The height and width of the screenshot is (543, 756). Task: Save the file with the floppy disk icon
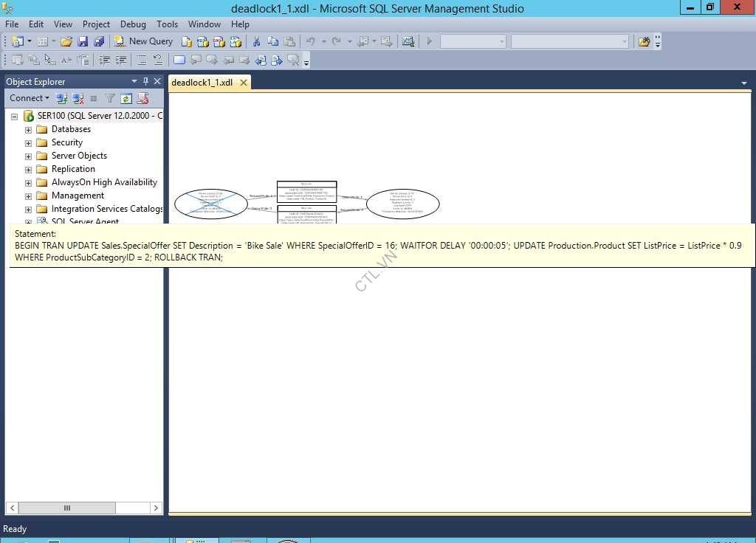[83, 41]
